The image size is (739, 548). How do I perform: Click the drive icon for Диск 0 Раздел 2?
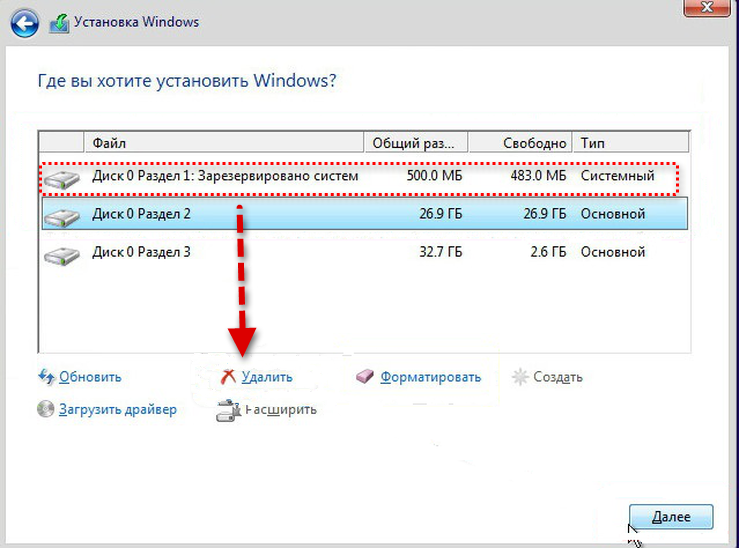(x=62, y=218)
